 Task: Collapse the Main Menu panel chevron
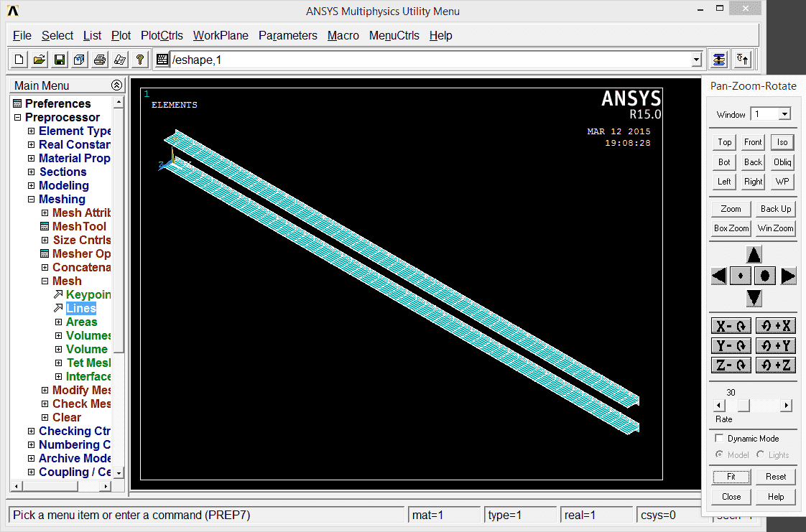[x=116, y=85]
